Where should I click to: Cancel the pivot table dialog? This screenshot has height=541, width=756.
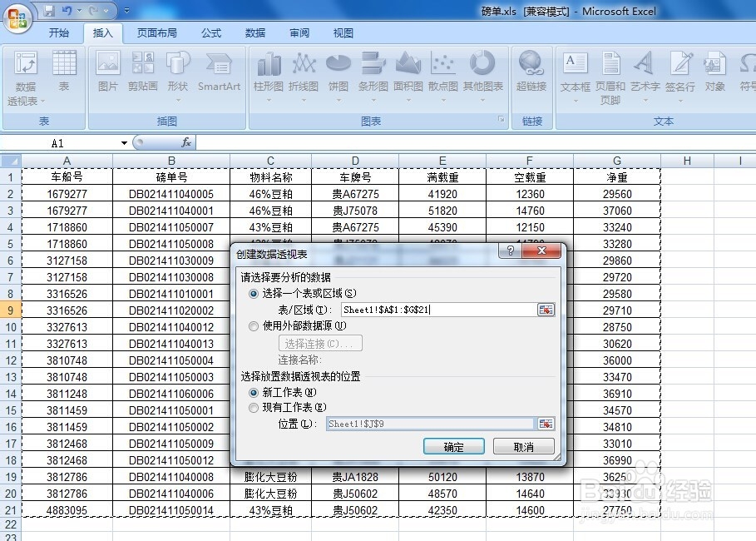coord(523,446)
